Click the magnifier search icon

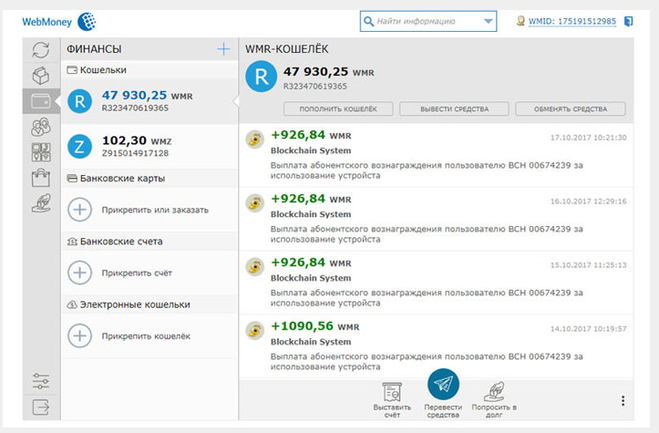tap(368, 21)
